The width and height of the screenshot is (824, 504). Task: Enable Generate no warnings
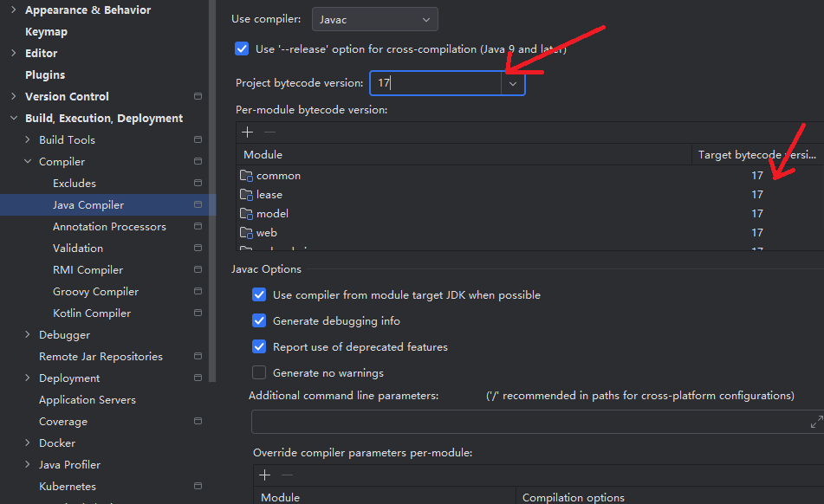259,372
